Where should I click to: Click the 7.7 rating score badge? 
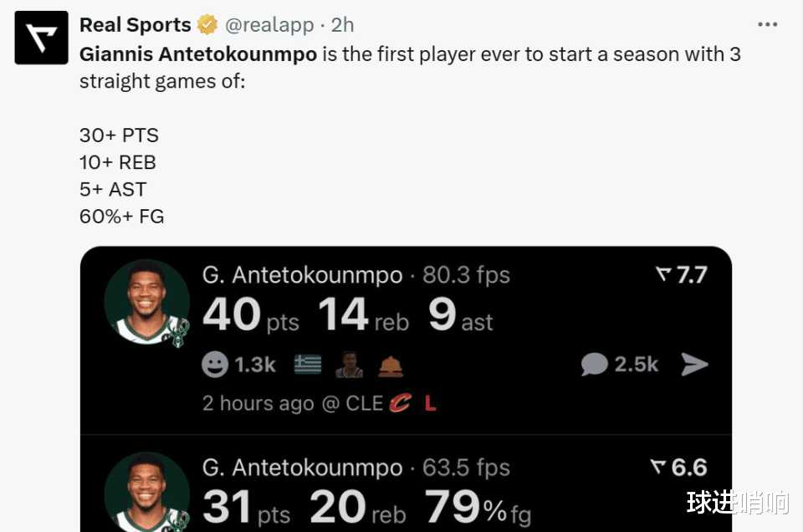tap(682, 274)
